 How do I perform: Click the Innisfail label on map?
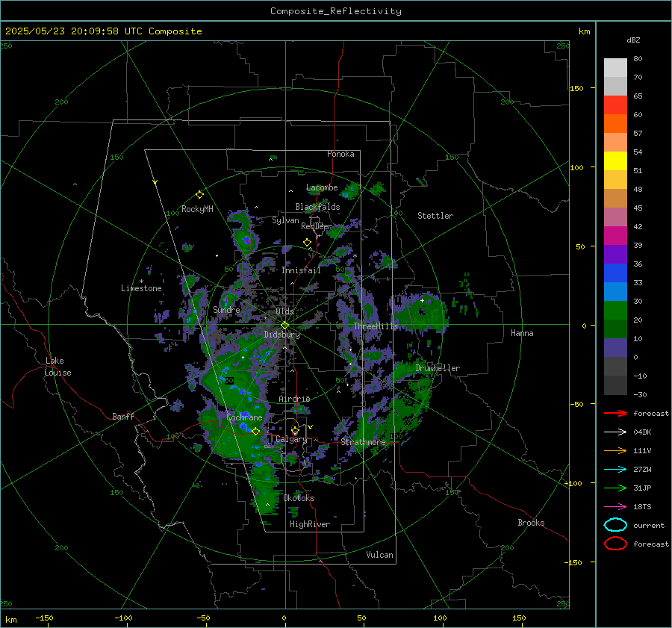coord(301,270)
